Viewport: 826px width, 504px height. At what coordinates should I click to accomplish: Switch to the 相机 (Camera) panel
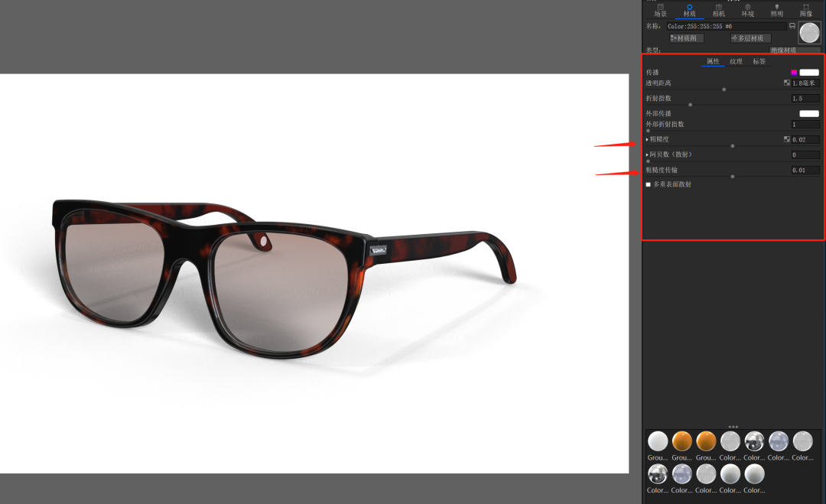click(x=718, y=11)
